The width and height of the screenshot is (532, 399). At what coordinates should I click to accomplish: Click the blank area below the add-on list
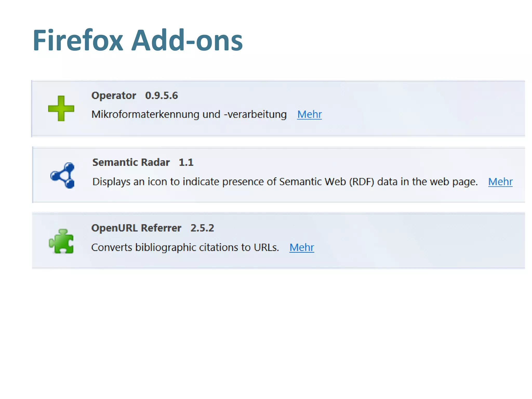coord(266,332)
